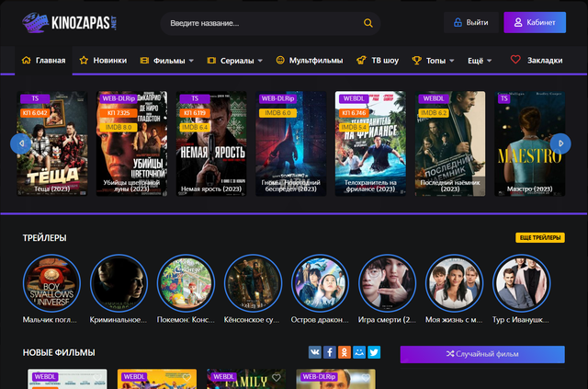Slide carousel to next movies
The image size is (588, 389).
560,143
